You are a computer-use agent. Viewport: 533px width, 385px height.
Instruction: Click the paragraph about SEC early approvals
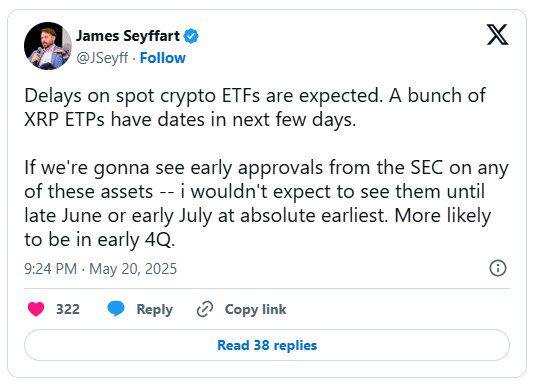(266, 204)
